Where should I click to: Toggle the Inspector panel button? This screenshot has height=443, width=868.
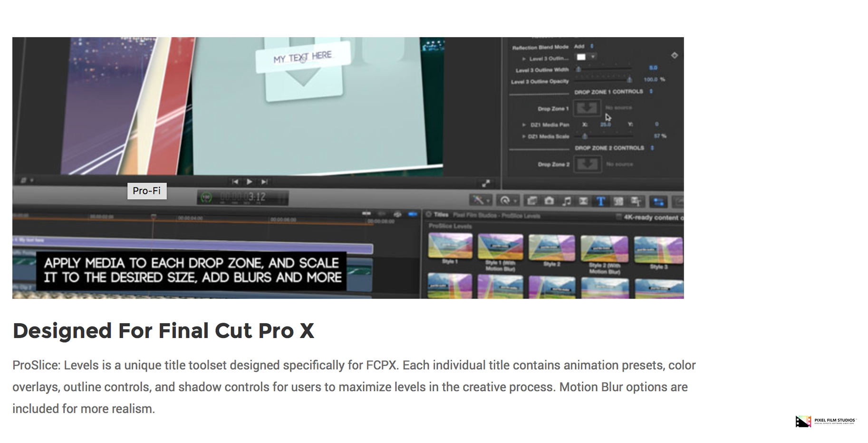coord(659,202)
